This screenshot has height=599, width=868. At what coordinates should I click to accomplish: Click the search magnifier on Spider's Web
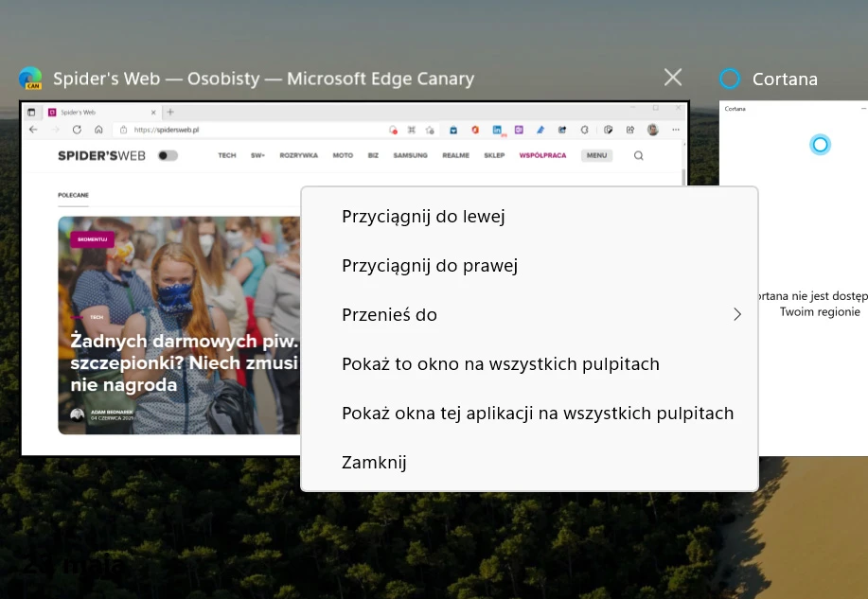[x=638, y=155]
